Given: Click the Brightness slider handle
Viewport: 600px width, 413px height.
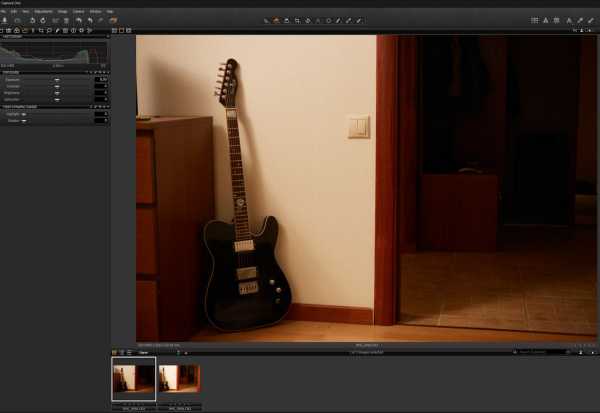Looking at the screenshot, I should (57, 93).
